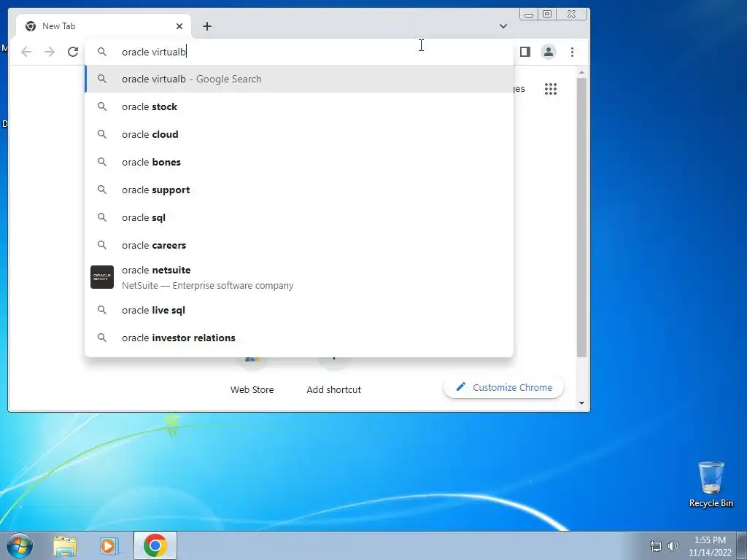Select the 'oracle bones' suggestion
The image size is (747, 560).
(299, 162)
